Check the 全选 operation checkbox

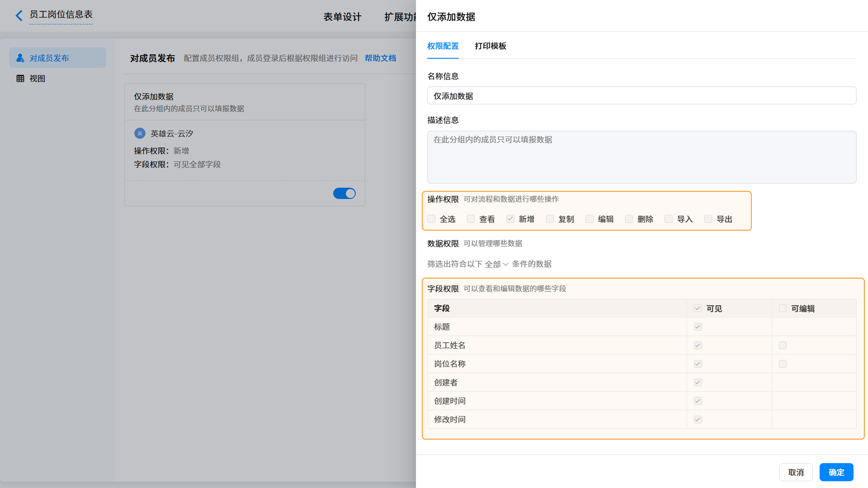[431, 219]
